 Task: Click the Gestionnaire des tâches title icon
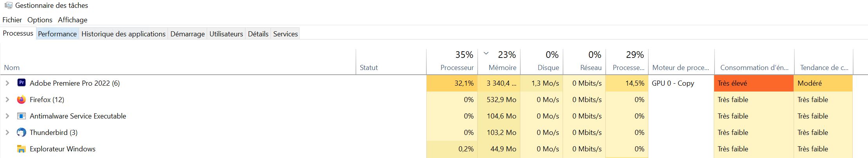pos(8,5)
